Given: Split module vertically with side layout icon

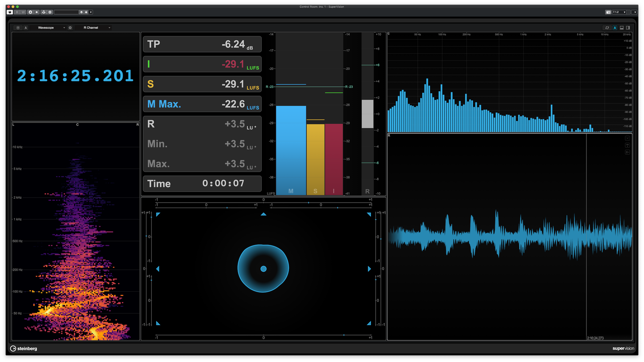Looking at the screenshot, I should (x=628, y=28).
